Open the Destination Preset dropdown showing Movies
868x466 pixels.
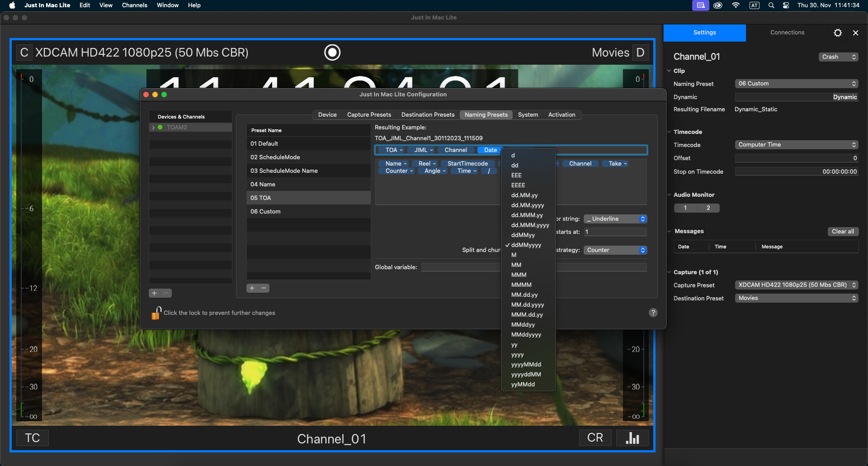[x=797, y=298]
